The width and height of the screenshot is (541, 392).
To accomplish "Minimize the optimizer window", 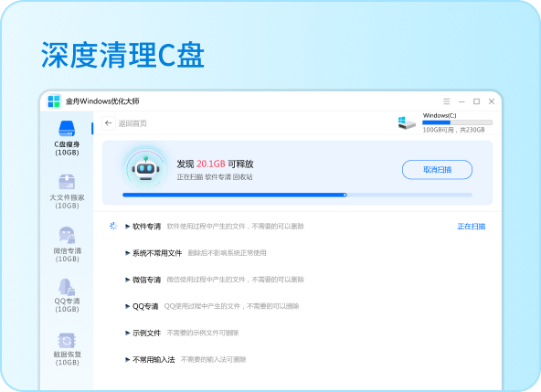I will pos(461,101).
